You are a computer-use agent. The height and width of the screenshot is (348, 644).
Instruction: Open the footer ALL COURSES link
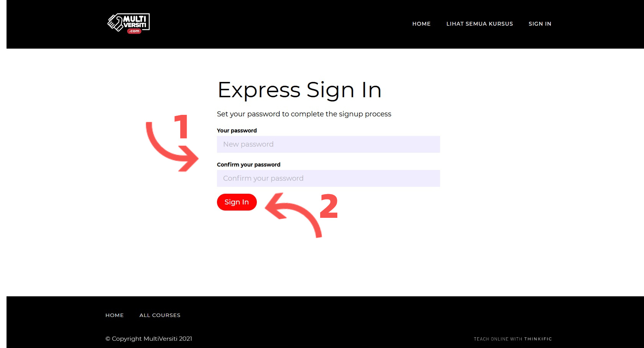(x=160, y=315)
